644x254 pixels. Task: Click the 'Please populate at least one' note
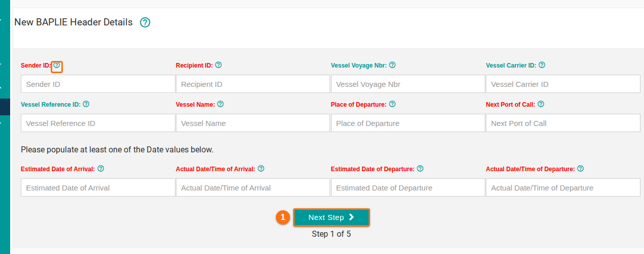[117, 150]
